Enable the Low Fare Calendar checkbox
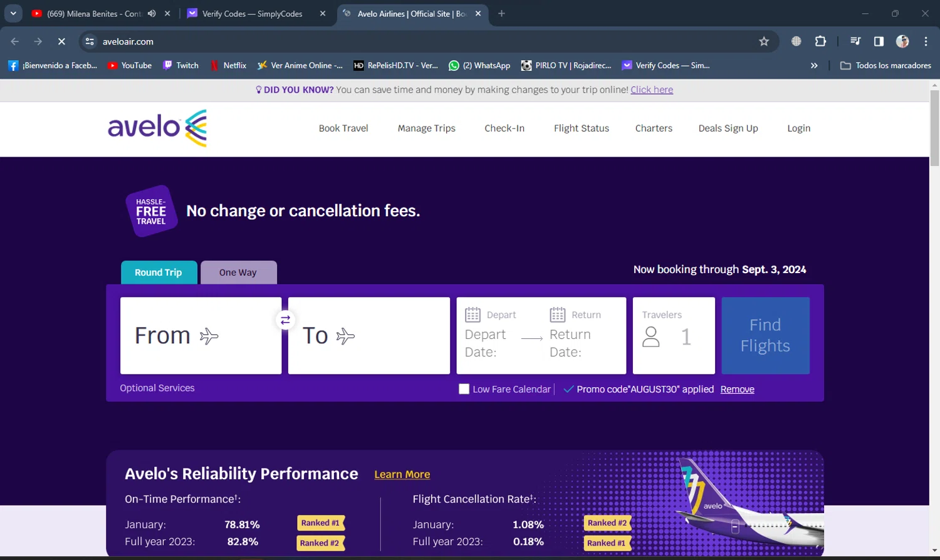Screen dimensions: 940x560 tap(464, 389)
